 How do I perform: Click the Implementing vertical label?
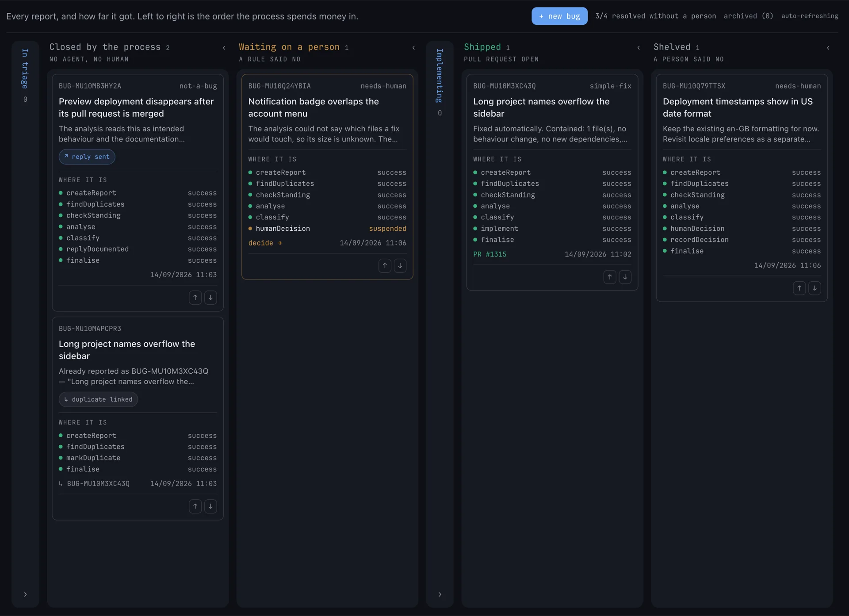[440, 76]
